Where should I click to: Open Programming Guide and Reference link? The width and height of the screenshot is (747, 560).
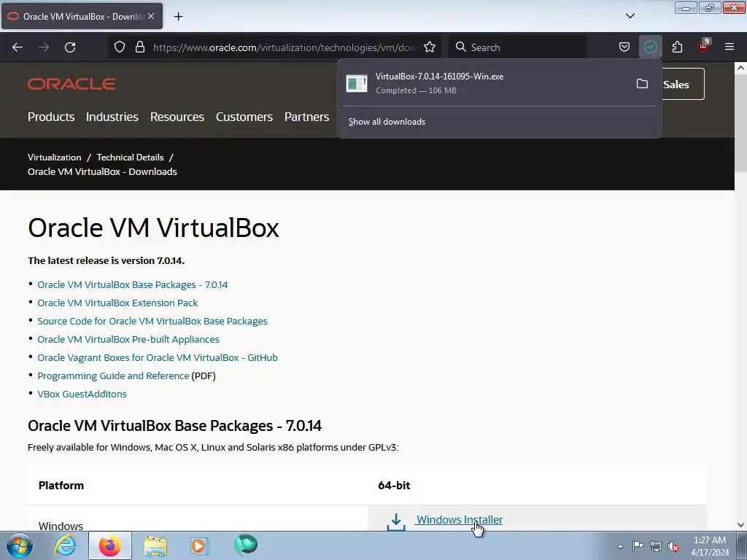click(113, 376)
